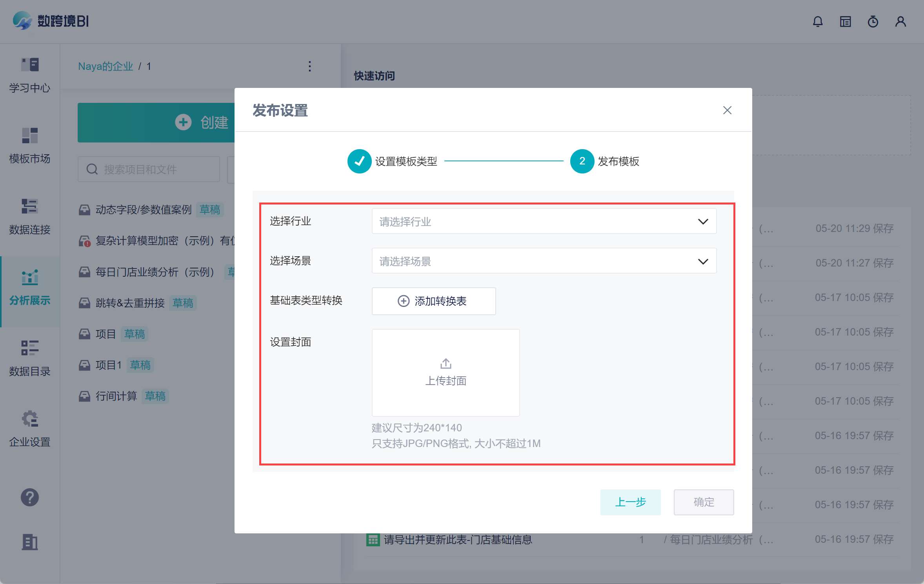
Task: Open 数据连接 in sidebar
Action: point(30,216)
